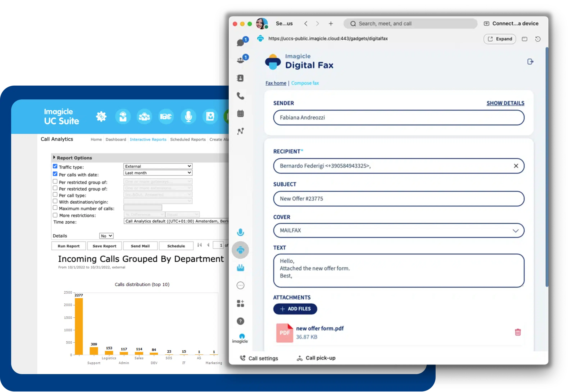Go to the Dashboard tab
This screenshot has width=575, height=392.
(116, 140)
